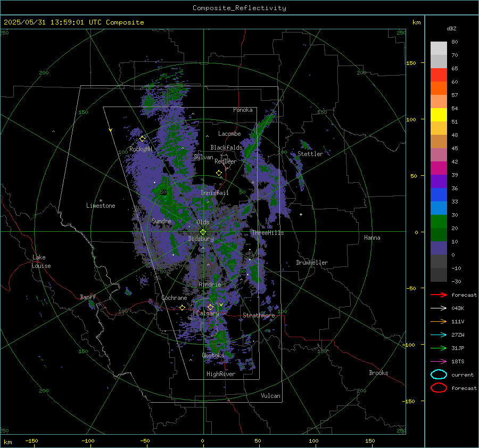Click the Cochrane label
This screenshot has width=479, height=448.
click(174, 298)
